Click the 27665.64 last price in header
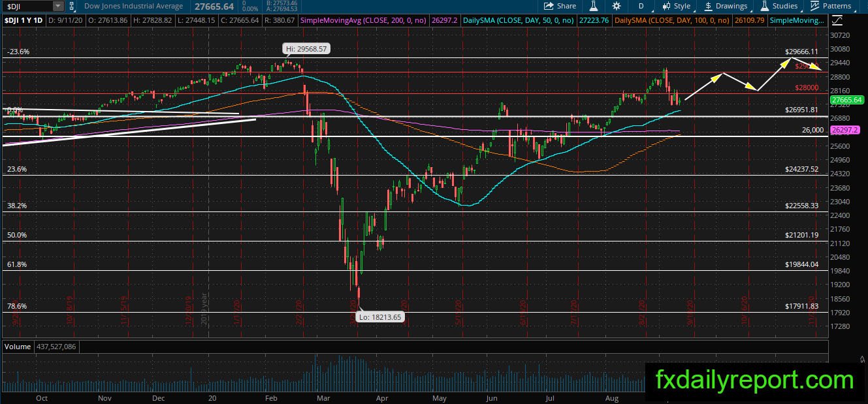Viewport: 868px width, 404px height. click(214, 7)
